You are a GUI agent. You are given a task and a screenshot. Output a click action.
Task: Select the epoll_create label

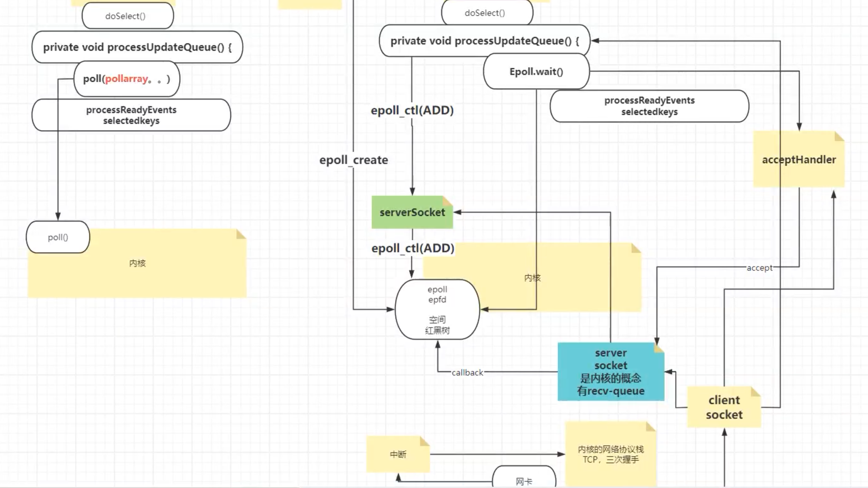tap(354, 160)
